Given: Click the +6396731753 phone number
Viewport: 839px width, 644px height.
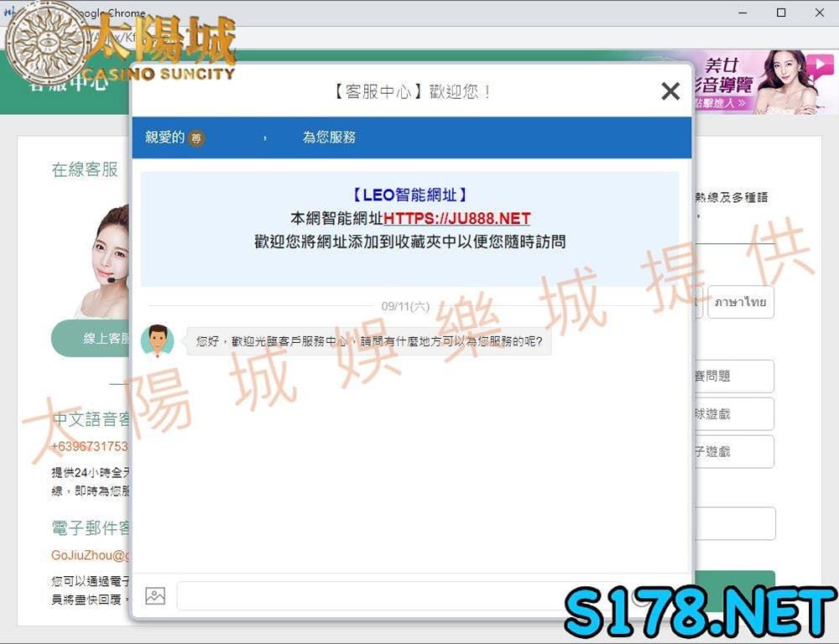Looking at the screenshot, I should point(90,446).
